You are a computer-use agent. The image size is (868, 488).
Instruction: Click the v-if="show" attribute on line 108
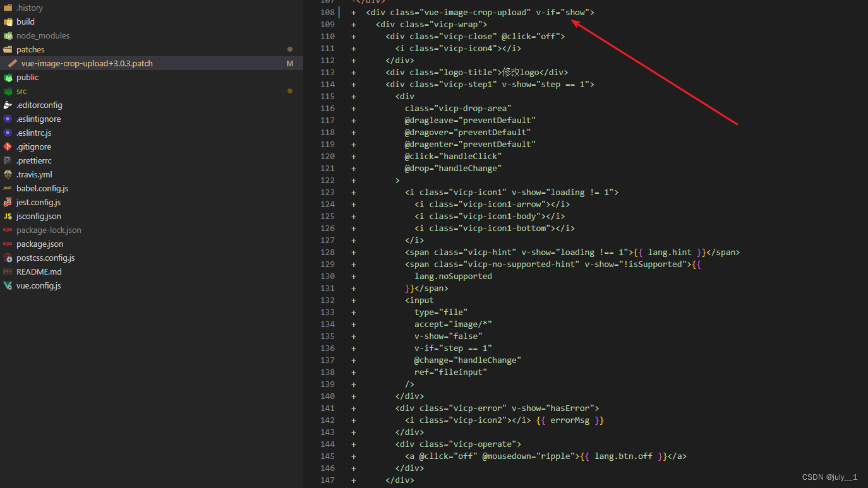(x=562, y=13)
